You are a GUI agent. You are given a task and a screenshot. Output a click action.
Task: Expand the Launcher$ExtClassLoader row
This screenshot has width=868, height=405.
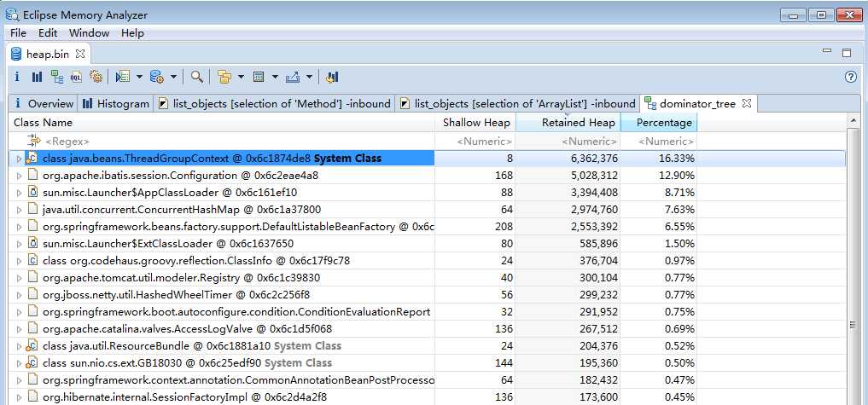coord(18,244)
